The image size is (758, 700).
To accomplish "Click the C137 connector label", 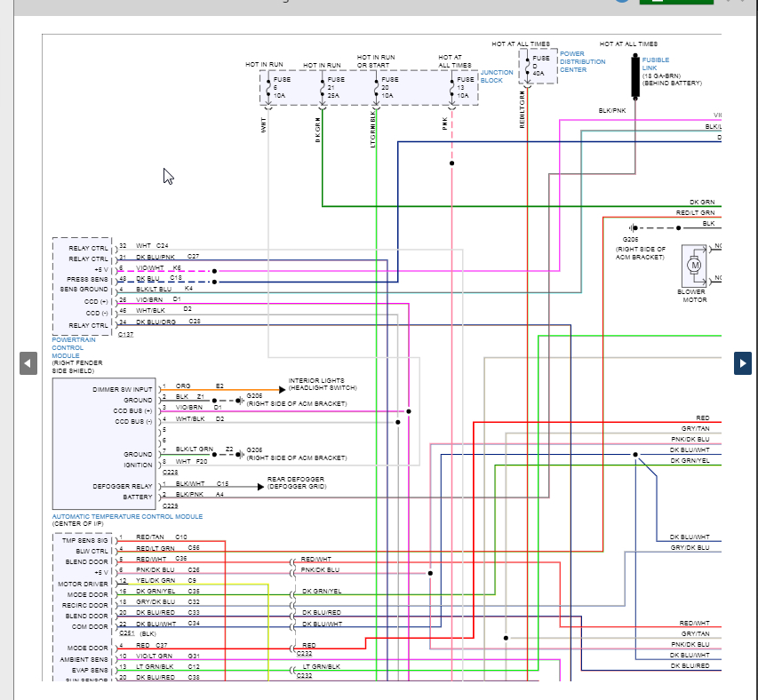I will click(x=125, y=334).
